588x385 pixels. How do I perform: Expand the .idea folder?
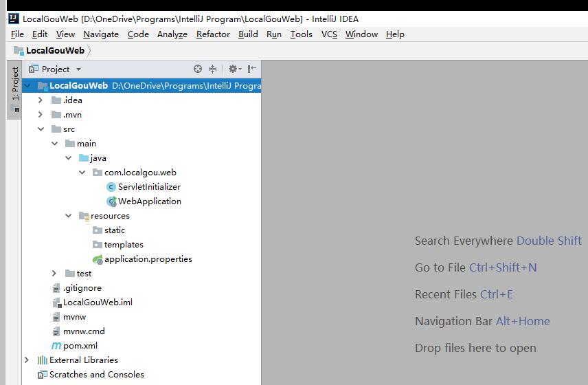pyautogui.click(x=41, y=100)
